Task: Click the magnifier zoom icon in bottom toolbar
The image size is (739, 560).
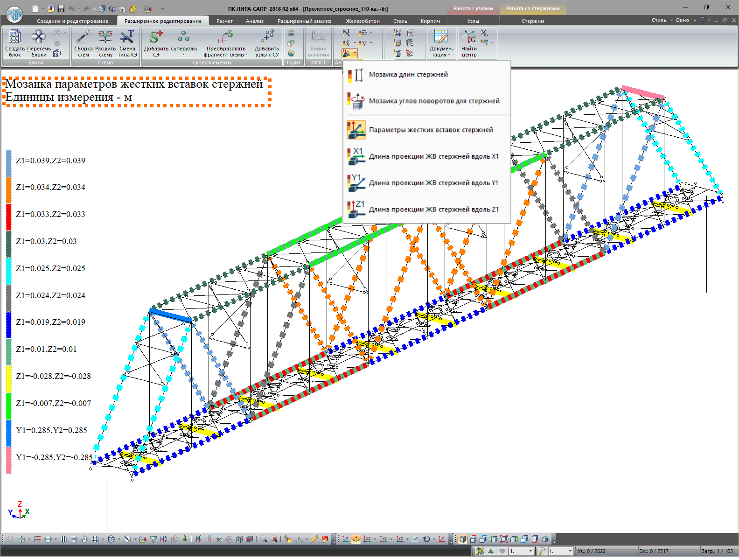Action: tap(264, 539)
